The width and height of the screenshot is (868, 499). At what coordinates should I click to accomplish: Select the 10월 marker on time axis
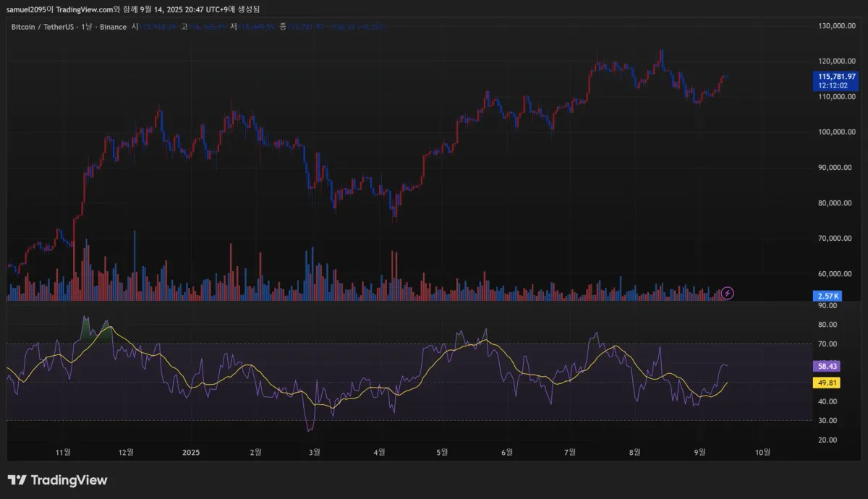[x=762, y=453]
